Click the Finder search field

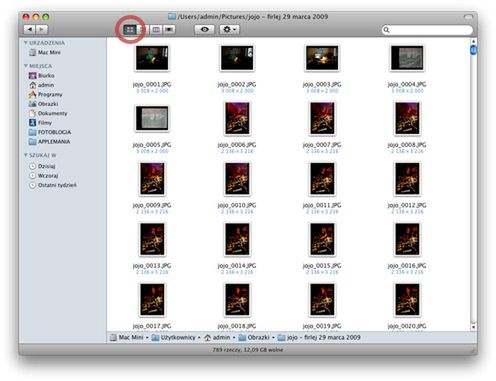(x=427, y=30)
